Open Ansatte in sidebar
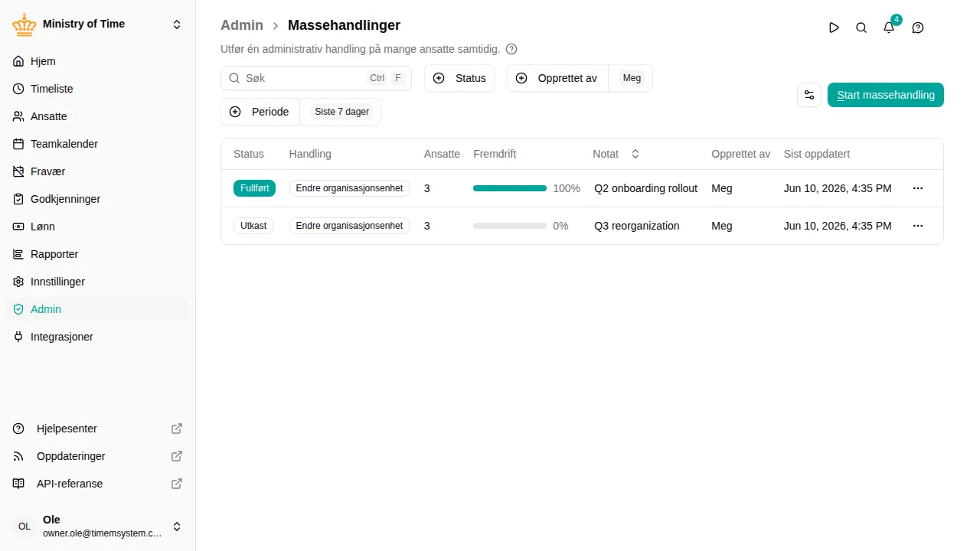 [x=97, y=116]
